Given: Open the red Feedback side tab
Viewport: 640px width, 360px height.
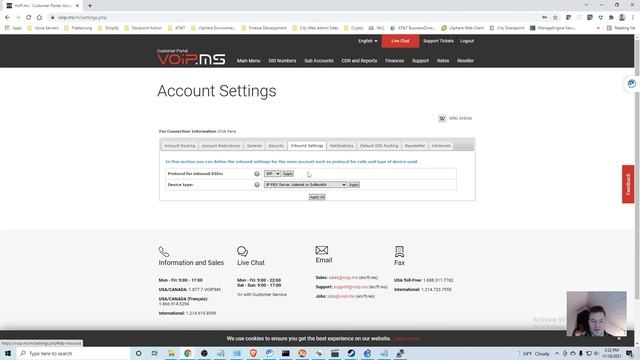Looking at the screenshot, I should pos(628,184).
